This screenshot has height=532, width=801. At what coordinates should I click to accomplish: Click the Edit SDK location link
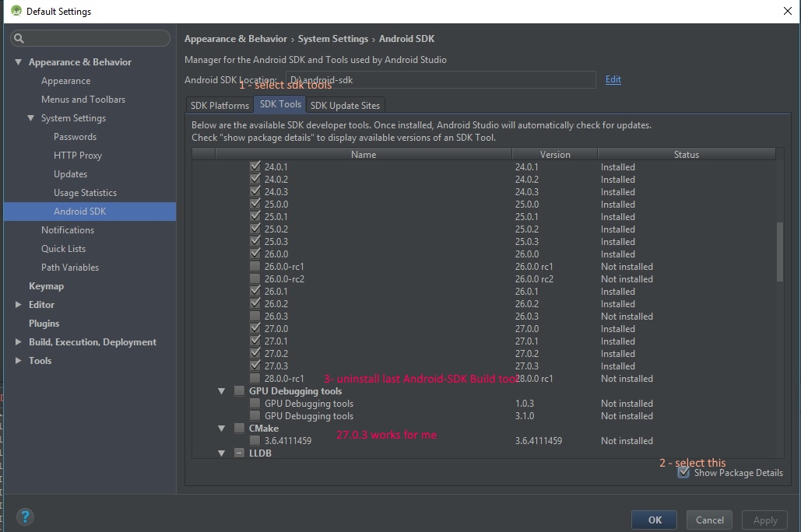click(x=613, y=79)
